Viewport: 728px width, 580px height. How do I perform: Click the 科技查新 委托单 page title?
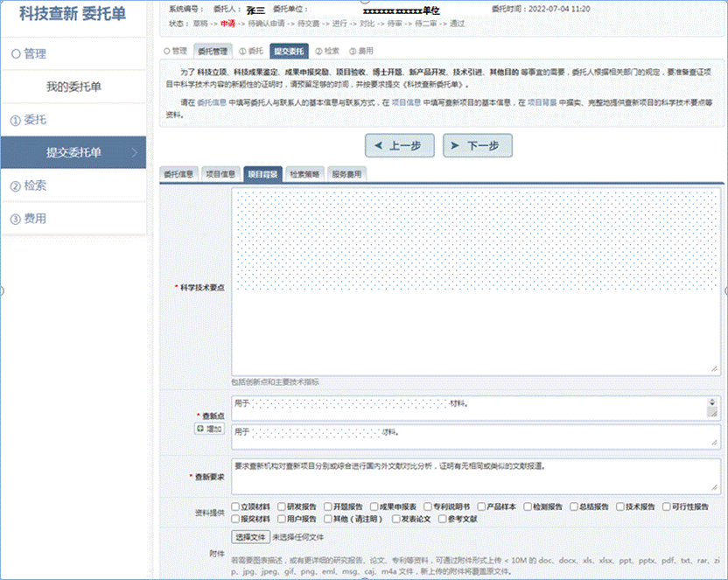tap(73, 14)
